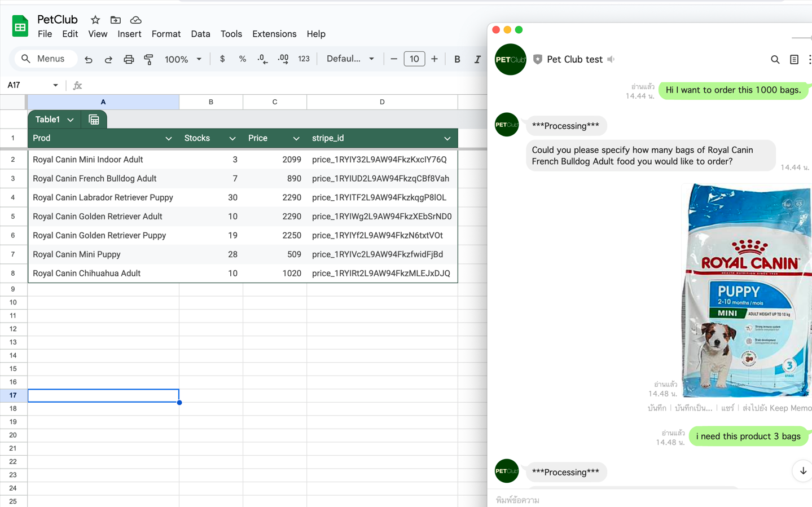
Task: Open the Extensions menu
Action: point(274,34)
